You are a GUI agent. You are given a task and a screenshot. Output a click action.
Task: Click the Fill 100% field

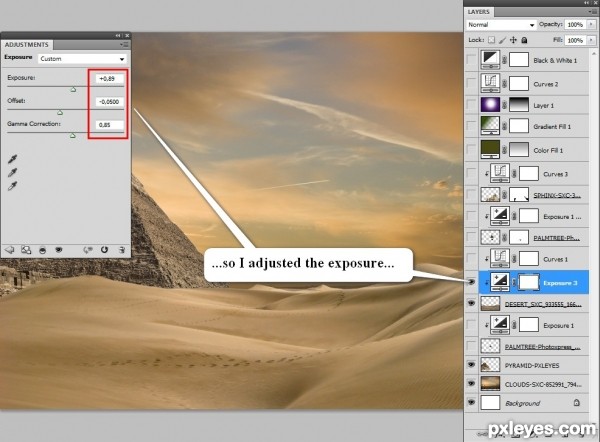coord(576,40)
